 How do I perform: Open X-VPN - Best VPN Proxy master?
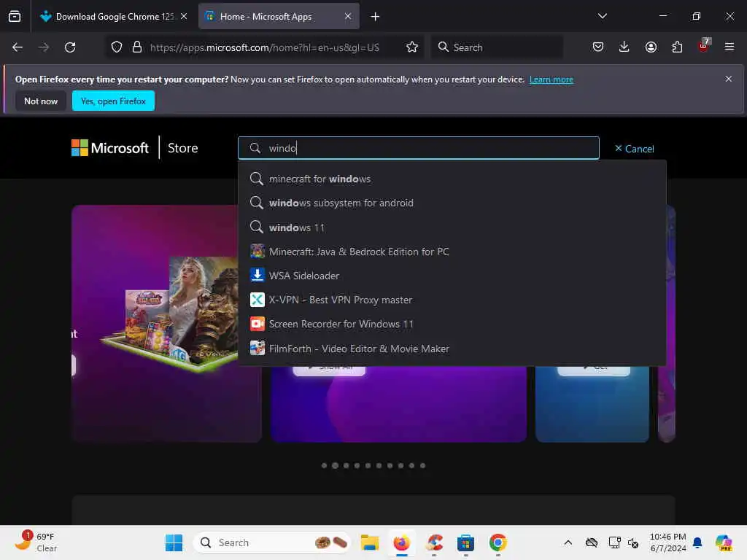[452, 300]
